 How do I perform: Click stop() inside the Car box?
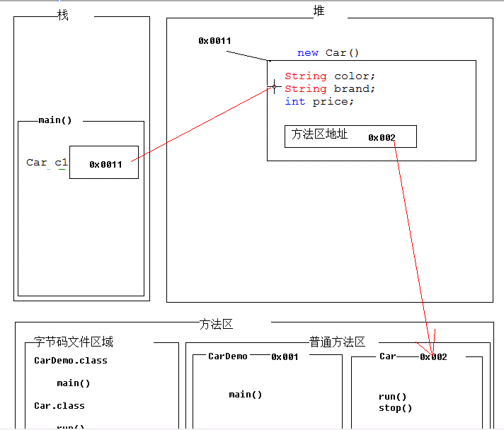tap(395, 408)
